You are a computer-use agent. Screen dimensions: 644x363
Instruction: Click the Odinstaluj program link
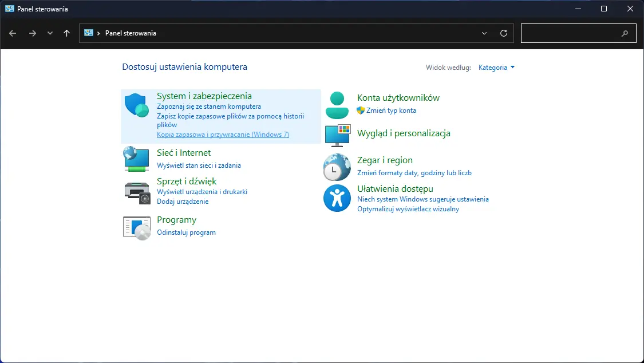[186, 232]
